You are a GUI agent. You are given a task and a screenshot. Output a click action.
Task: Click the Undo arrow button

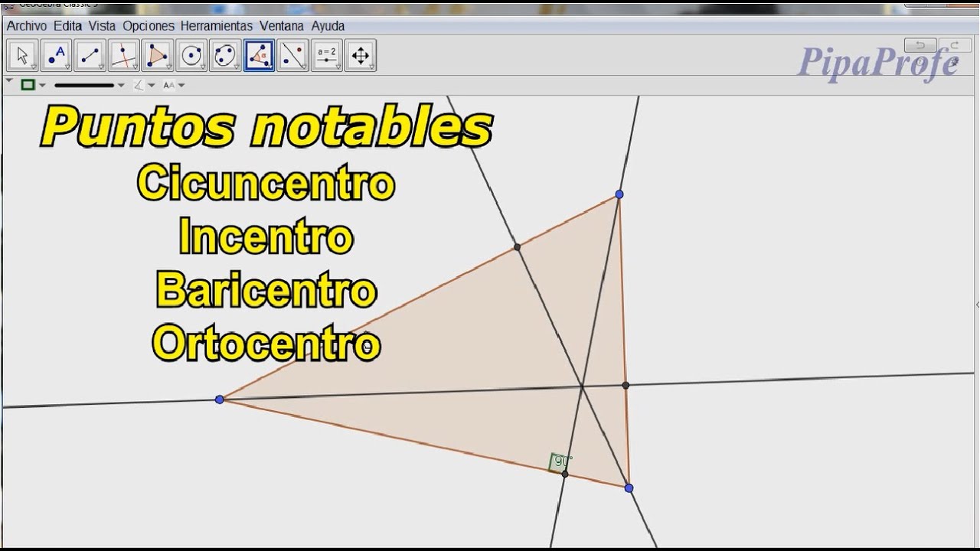[920, 45]
